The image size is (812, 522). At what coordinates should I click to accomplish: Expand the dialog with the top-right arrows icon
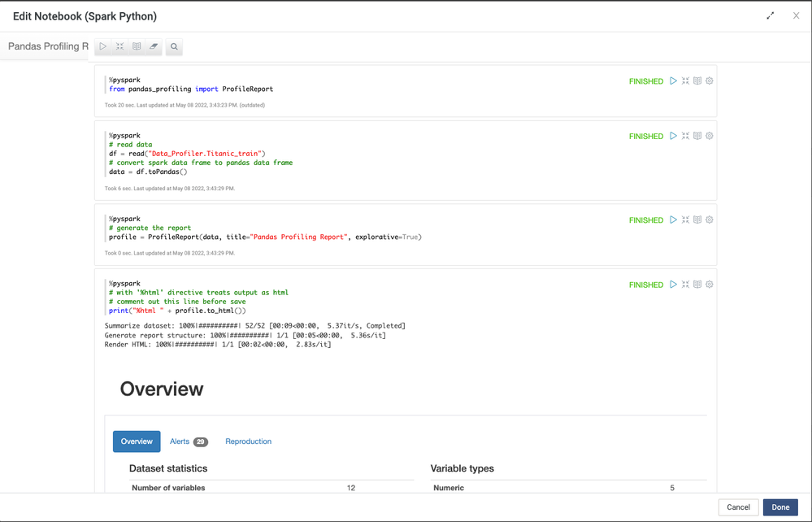click(x=771, y=15)
